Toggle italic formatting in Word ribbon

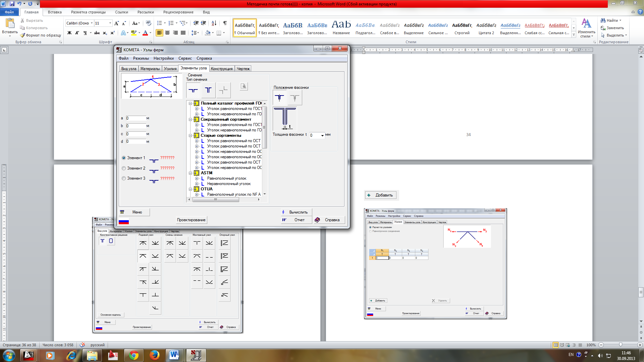77,33
